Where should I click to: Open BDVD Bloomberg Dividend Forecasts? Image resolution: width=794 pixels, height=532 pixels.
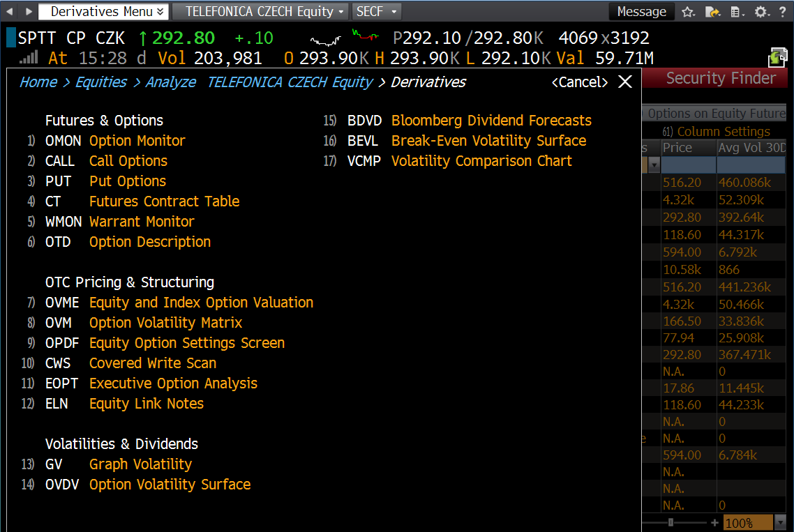470,121
